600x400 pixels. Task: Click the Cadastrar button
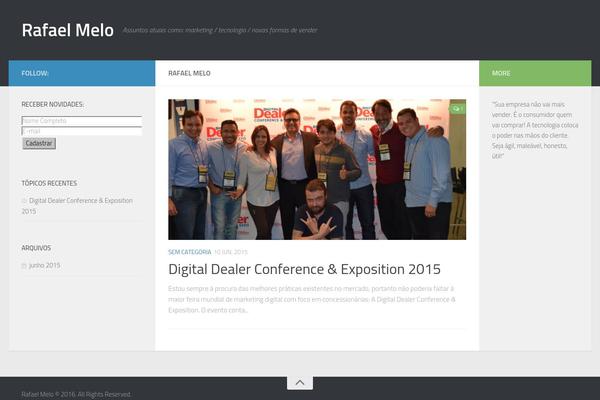point(39,143)
